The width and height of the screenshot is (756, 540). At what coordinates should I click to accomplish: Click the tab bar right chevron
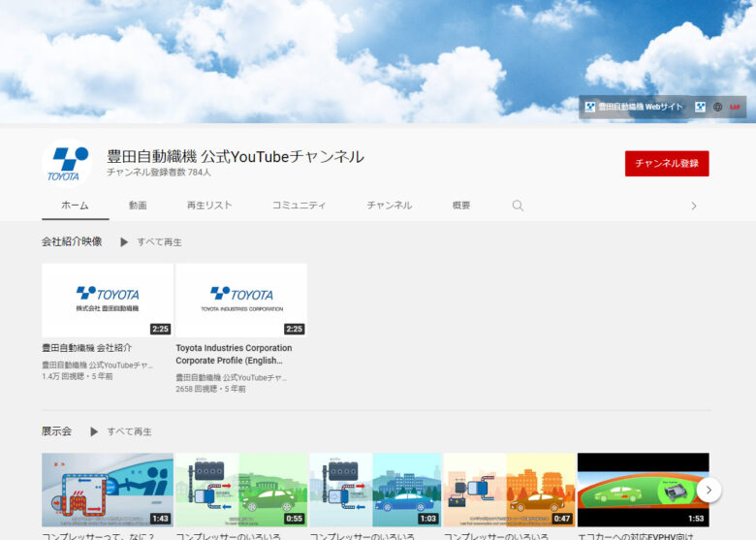coord(693,206)
